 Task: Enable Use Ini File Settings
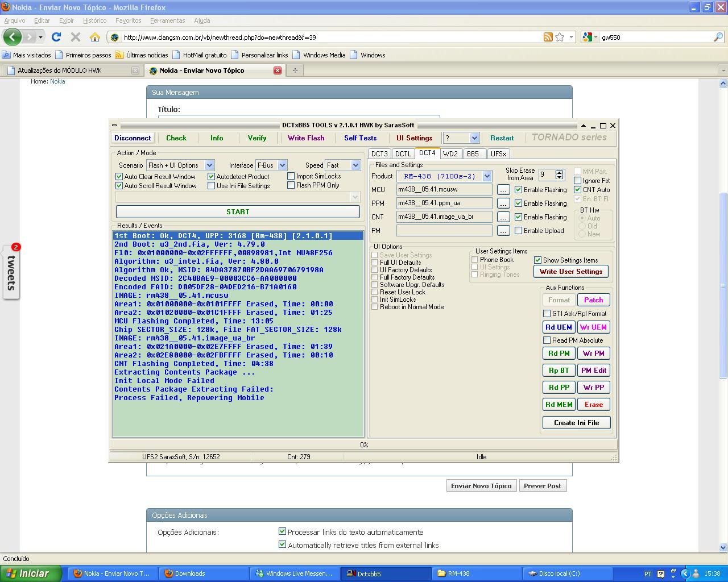click(212, 186)
